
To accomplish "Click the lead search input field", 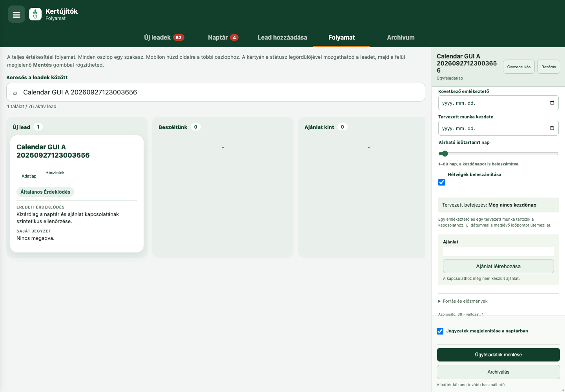I will coord(216,92).
